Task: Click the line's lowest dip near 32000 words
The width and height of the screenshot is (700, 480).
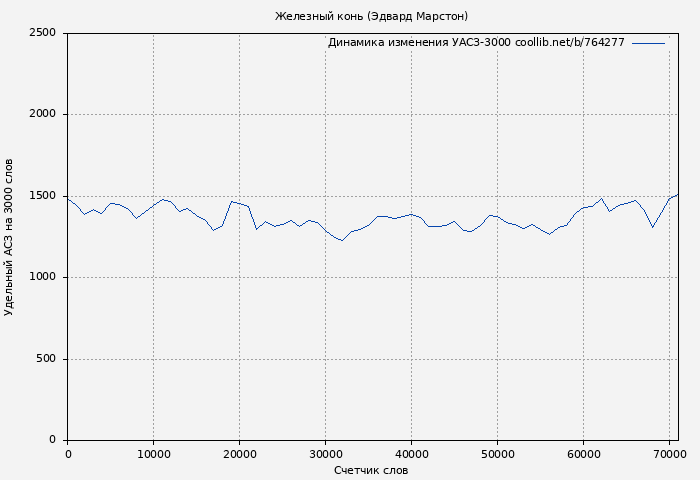Action: 342,240
